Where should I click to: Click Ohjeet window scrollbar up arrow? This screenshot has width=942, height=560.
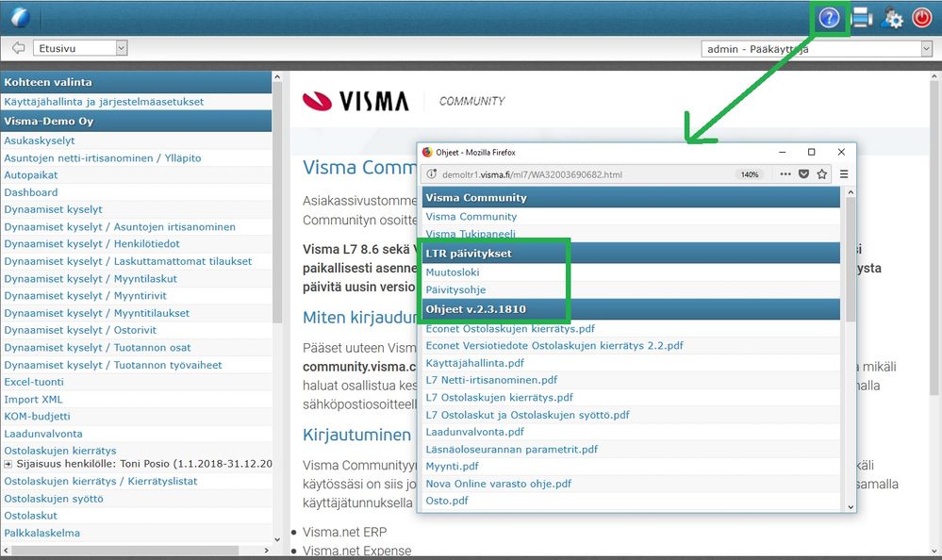click(x=851, y=192)
